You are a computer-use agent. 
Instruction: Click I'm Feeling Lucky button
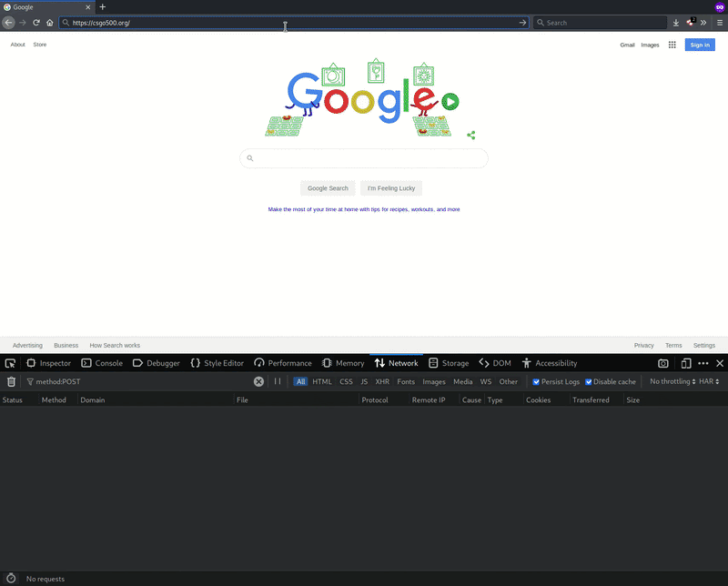click(x=391, y=188)
